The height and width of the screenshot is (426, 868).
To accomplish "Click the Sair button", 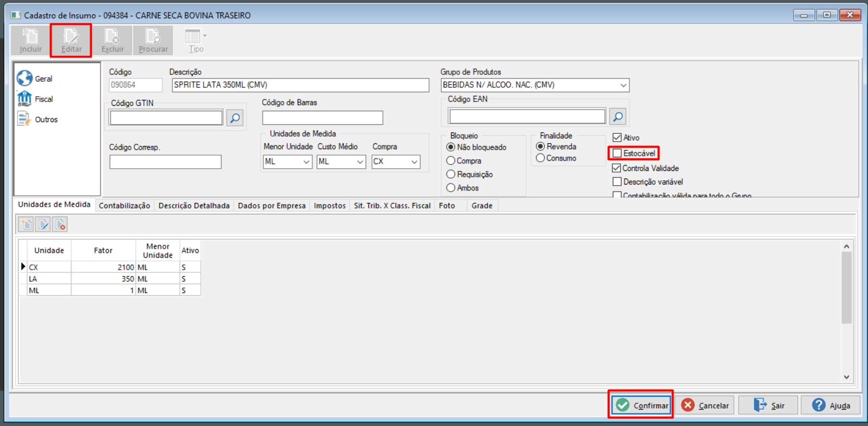I will [x=769, y=405].
